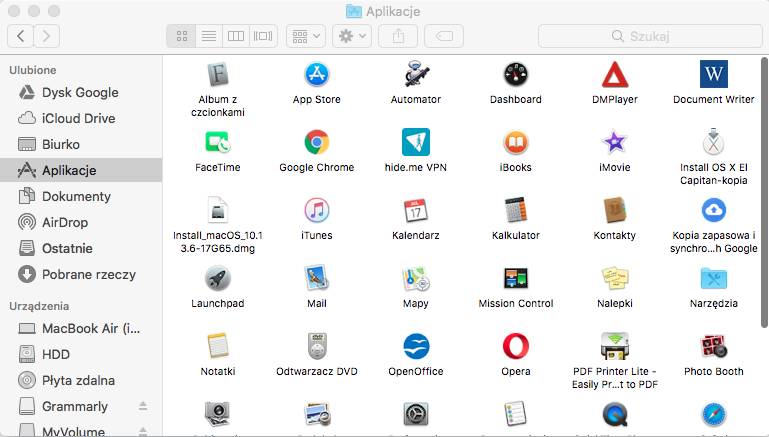Select iCloud Drive in sidebar
Viewport: 769px width, 437px height.
[x=81, y=118]
